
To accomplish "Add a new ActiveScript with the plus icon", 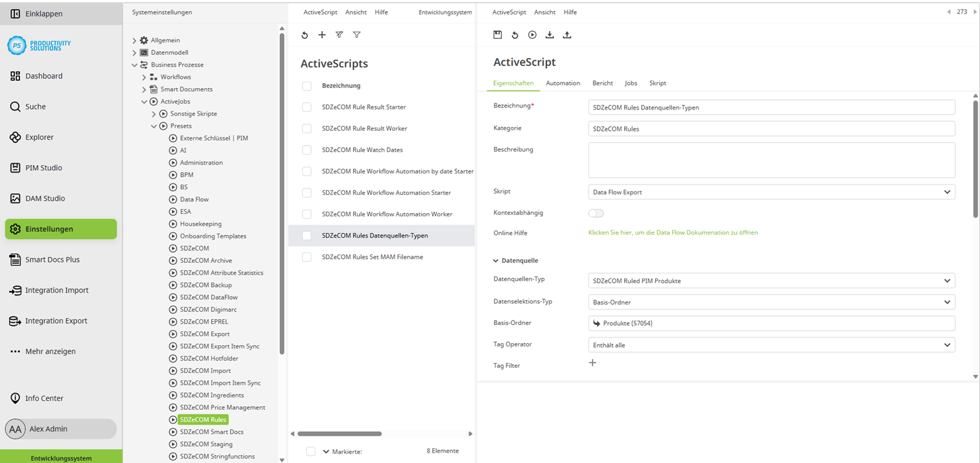I will tap(321, 34).
